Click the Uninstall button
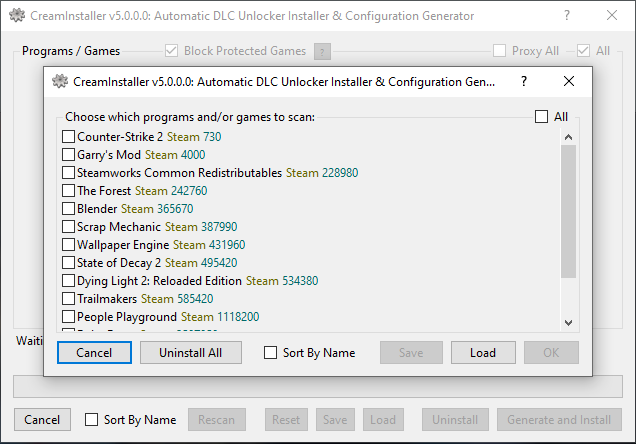The width and height of the screenshot is (636, 444). (x=455, y=419)
